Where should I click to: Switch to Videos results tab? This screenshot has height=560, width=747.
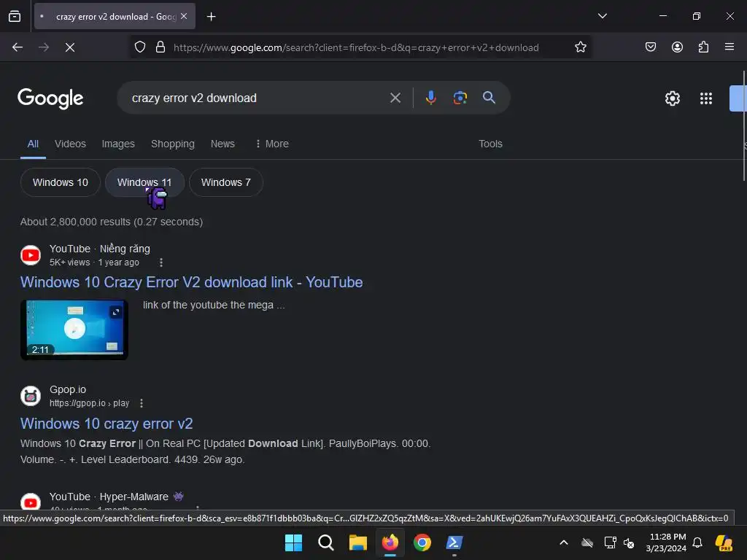pos(70,144)
